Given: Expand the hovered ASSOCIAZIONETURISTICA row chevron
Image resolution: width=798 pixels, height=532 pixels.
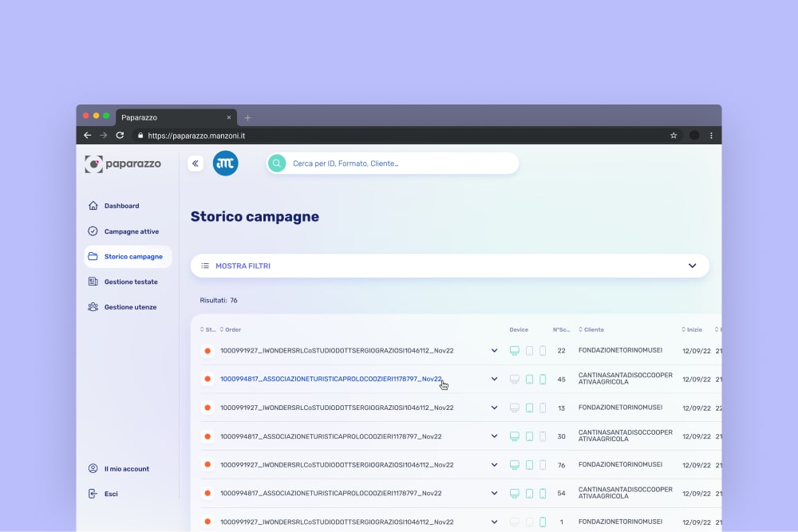Looking at the screenshot, I should (x=494, y=379).
